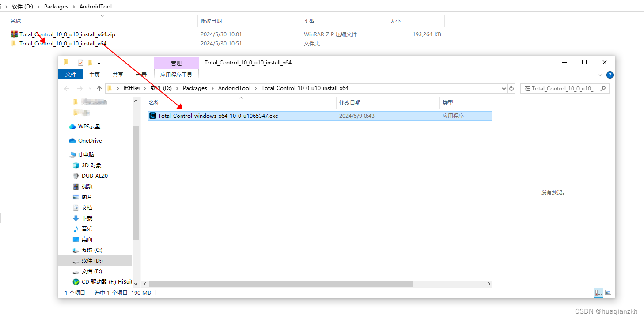Click 软件 (D:) breadcrumb in the back window

[x=23, y=7]
